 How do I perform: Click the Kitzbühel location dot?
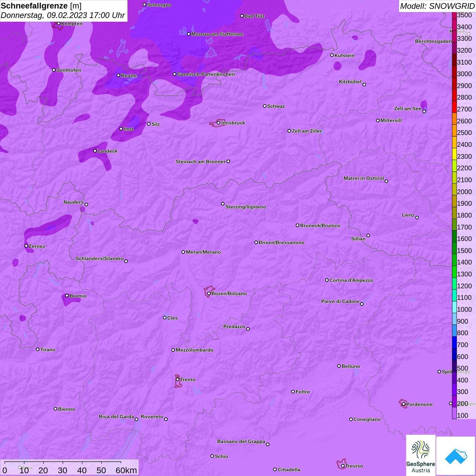coord(364,85)
